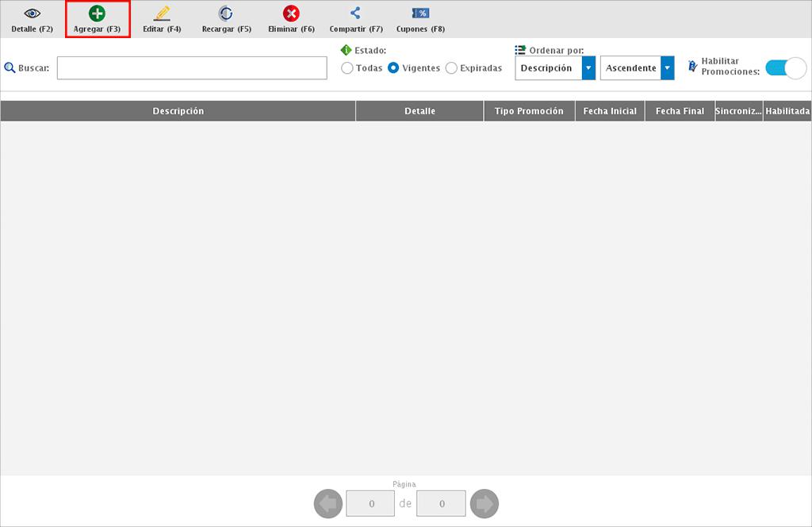Viewport: 812px width, 527px height.
Task: Go to previous page arrow
Action: 328,503
